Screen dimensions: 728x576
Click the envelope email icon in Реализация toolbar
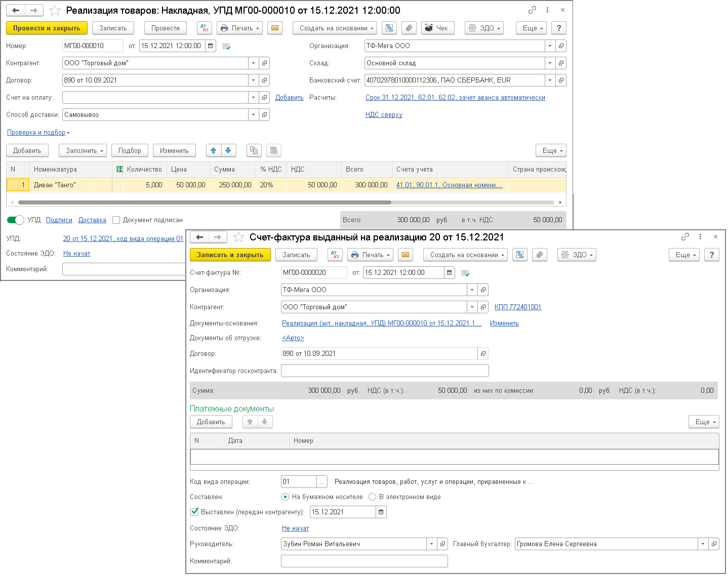[275, 28]
